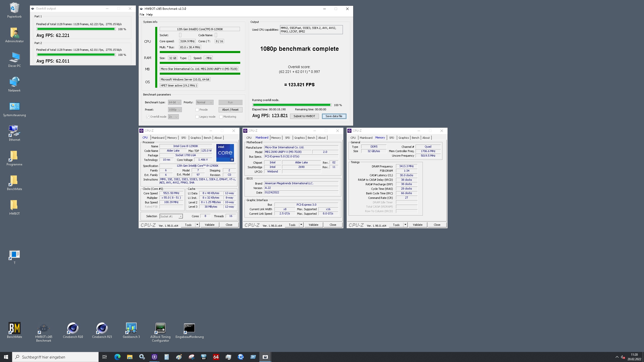The height and width of the screenshot is (362, 644).
Task: Open the File menu in HWBOT x265
Action: point(142,15)
